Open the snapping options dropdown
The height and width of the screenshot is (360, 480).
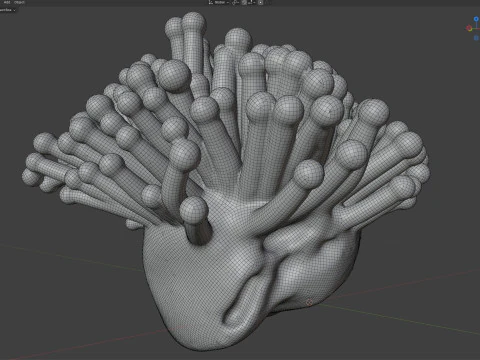pyautogui.click(x=251, y=2)
